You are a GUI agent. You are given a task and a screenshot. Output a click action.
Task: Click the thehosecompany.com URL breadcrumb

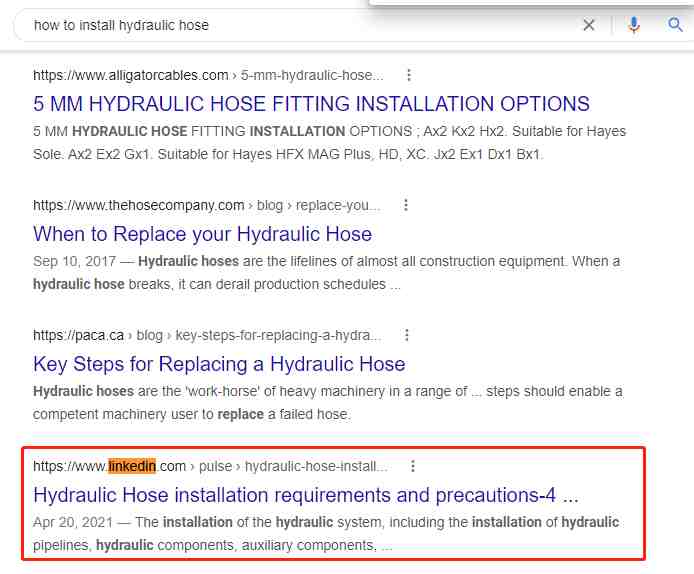coord(206,206)
